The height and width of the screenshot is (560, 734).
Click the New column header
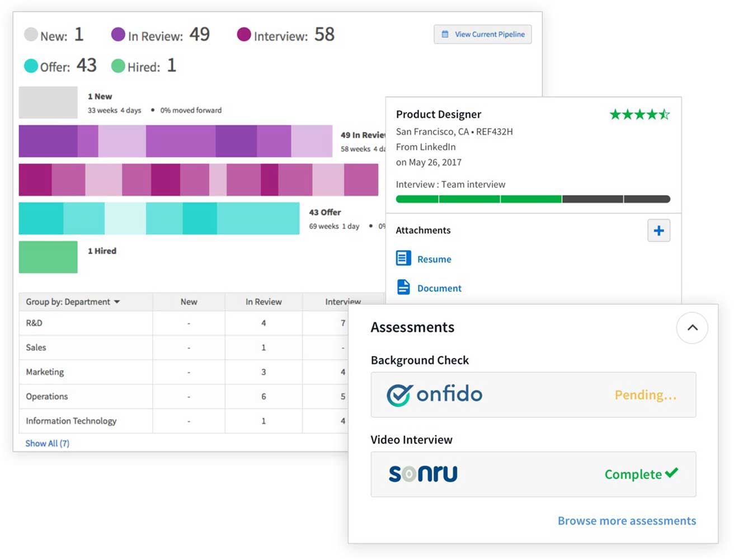pos(189,302)
